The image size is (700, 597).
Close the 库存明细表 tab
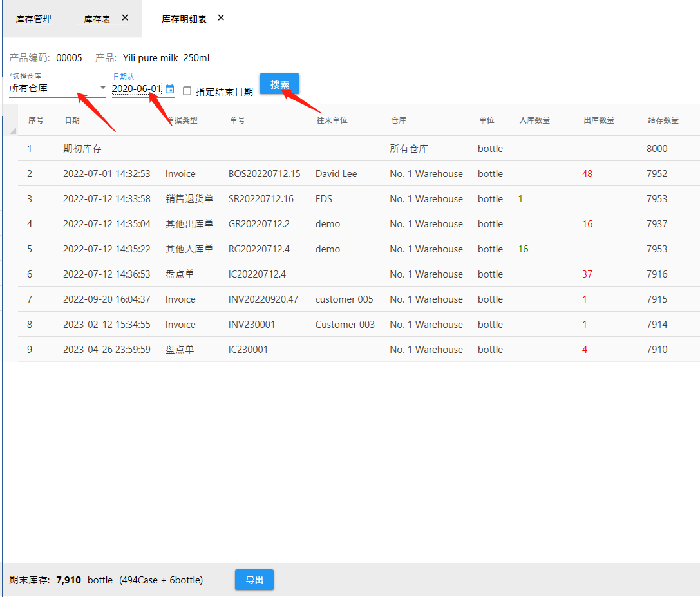tap(221, 18)
